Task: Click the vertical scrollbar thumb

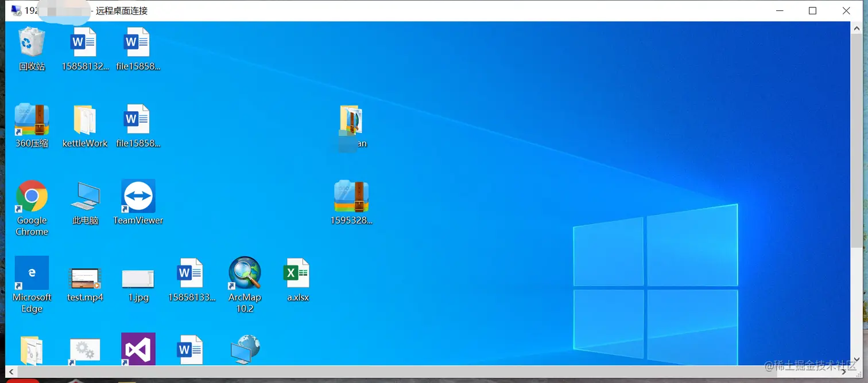Action: [x=857, y=140]
